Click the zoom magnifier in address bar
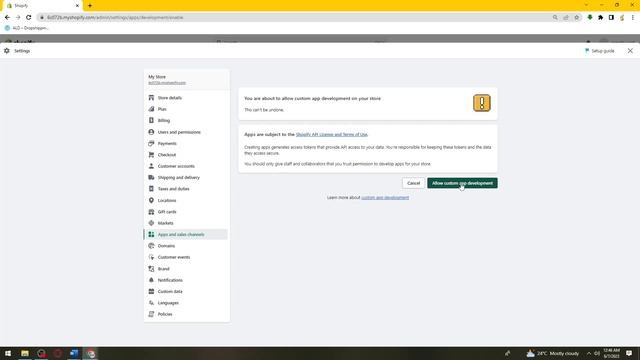 pyautogui.click(x=555, y=18)
